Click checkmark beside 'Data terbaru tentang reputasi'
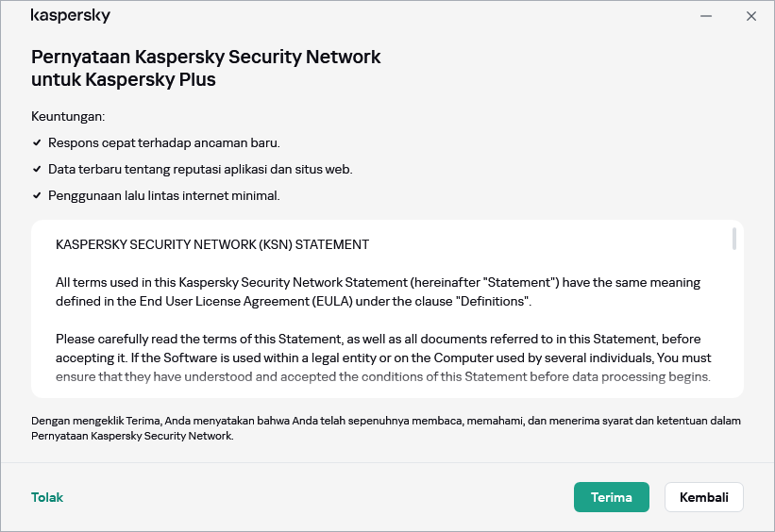Image resolution: width=775 pixels, height=532 pixels. (x=37, y=169)
